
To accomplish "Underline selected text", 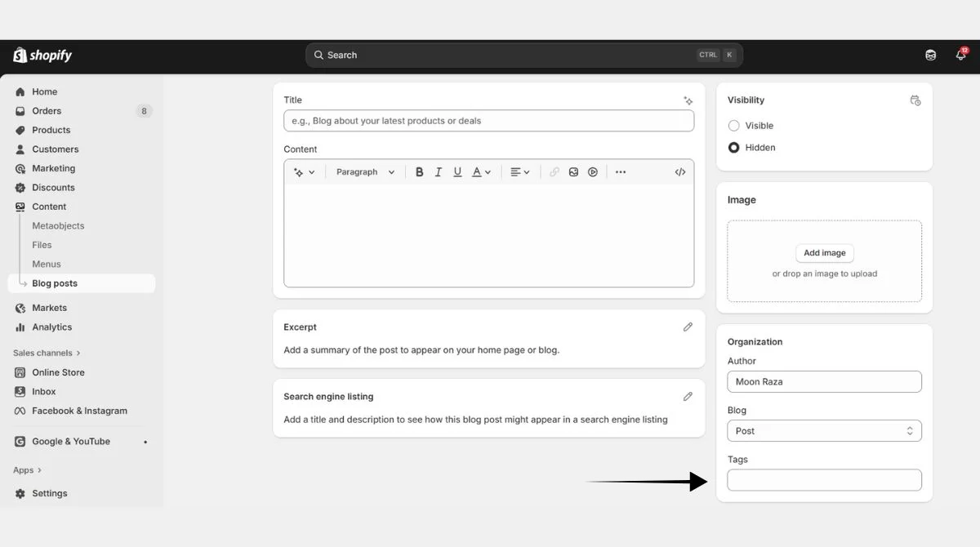I will 457,171.
